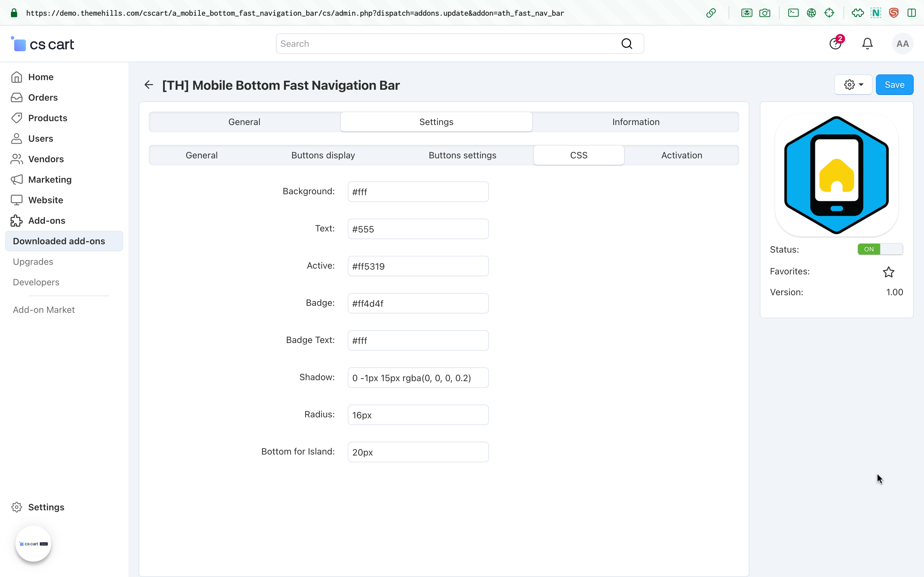924x577 pixels.
Task: Click the blue Save button
Action: tap(894, 85)
